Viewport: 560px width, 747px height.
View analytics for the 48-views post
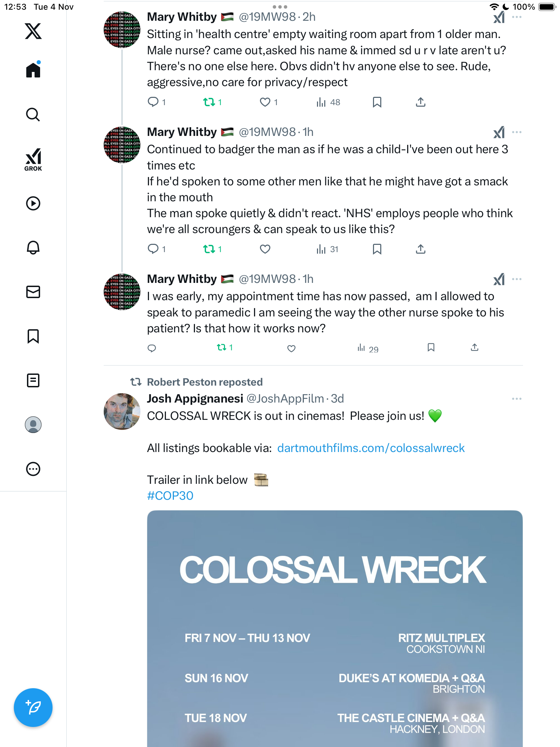click(328, 102)
